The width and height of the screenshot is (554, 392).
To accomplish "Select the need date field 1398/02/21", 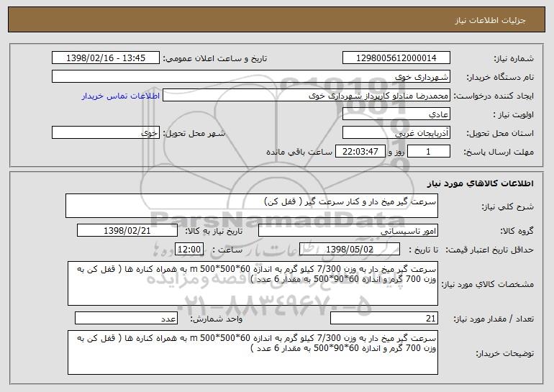I will coord(127,231).
